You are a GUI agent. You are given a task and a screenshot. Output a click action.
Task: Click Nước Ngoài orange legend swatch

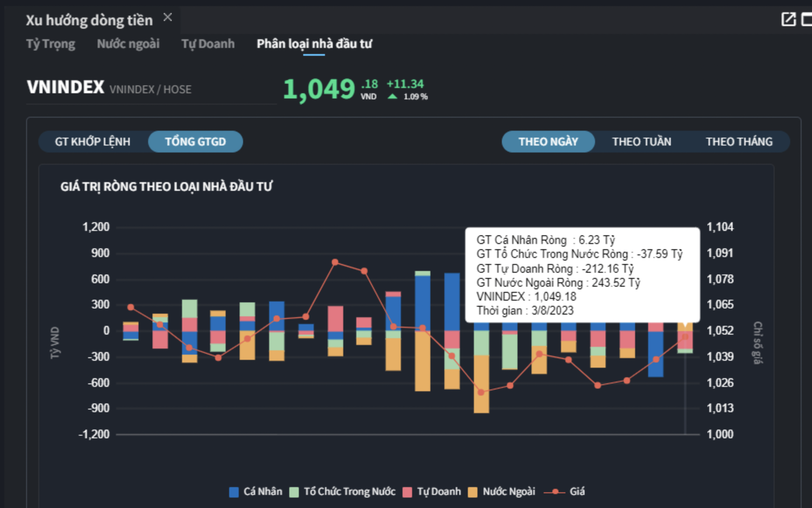coord(473,492)
